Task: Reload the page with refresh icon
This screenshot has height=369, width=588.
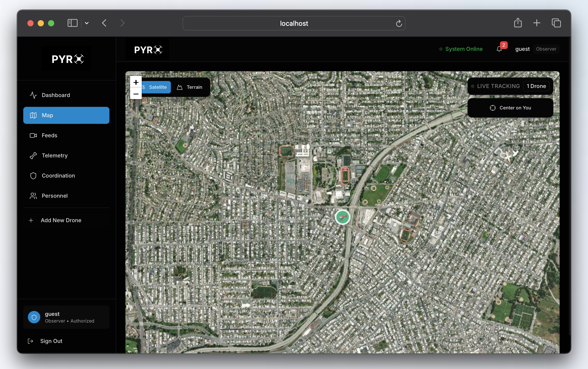Action: coord(399,23)
